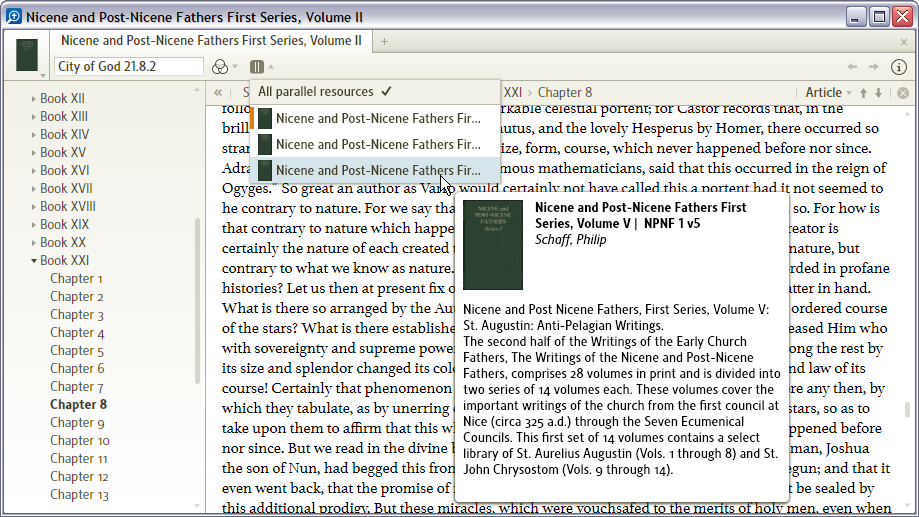Viewport: 919px width, 517px height.
Task: Select Book XIX in the contents
Action: point(64,225)
